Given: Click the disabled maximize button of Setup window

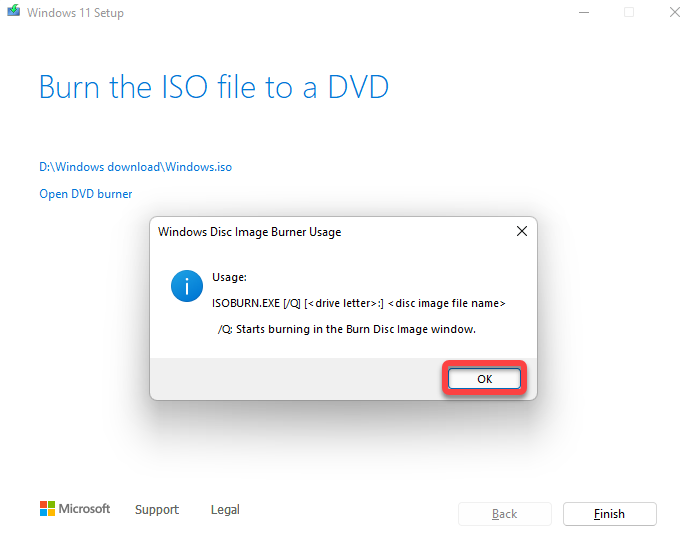Looking at the screenshot, I should pyautogui.click(x=629, y=13).
